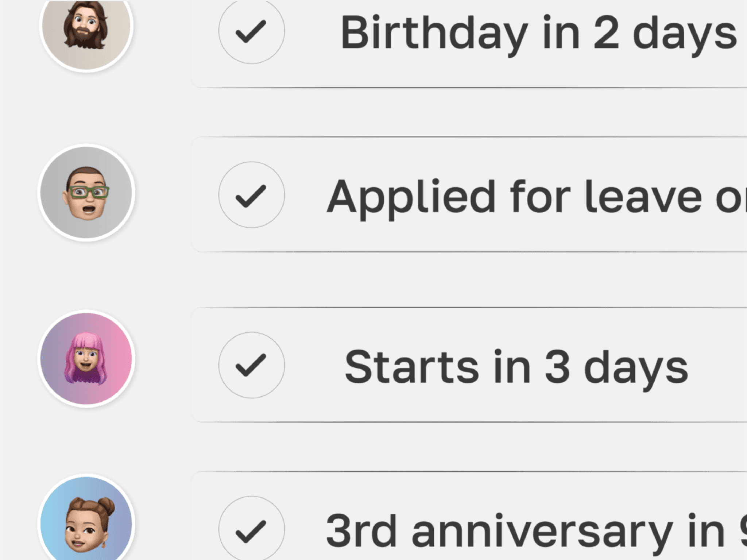Uncheck the Applied for leave checkmark
The height and width of the screenshot is (560, 747).
(x=251, y=194)
